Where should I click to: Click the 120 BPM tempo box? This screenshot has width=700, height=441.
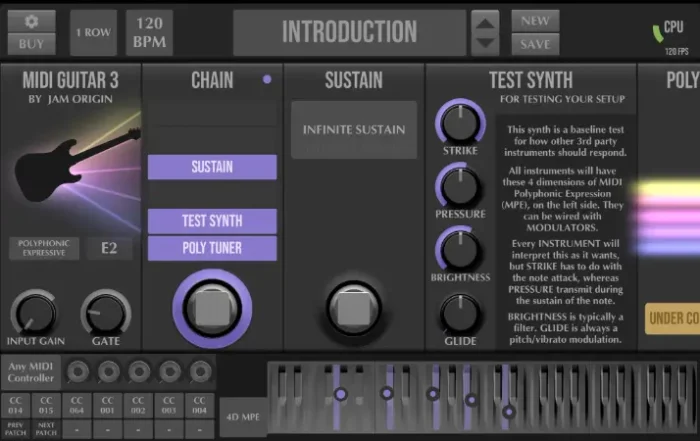(149, 32)
